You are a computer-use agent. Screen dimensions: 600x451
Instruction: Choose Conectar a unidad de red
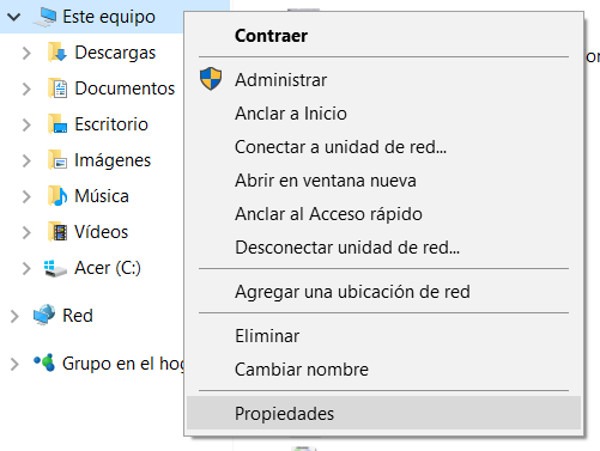(340, 146)
